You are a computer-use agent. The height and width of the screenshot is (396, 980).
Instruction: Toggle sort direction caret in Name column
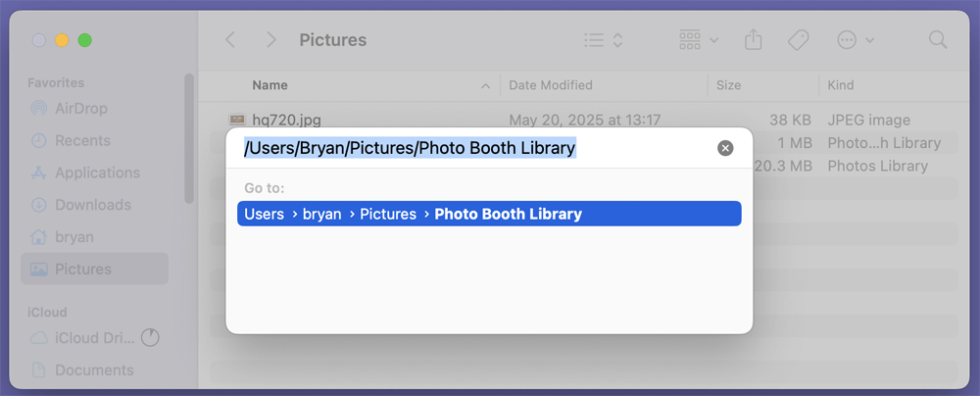point(485,86)
